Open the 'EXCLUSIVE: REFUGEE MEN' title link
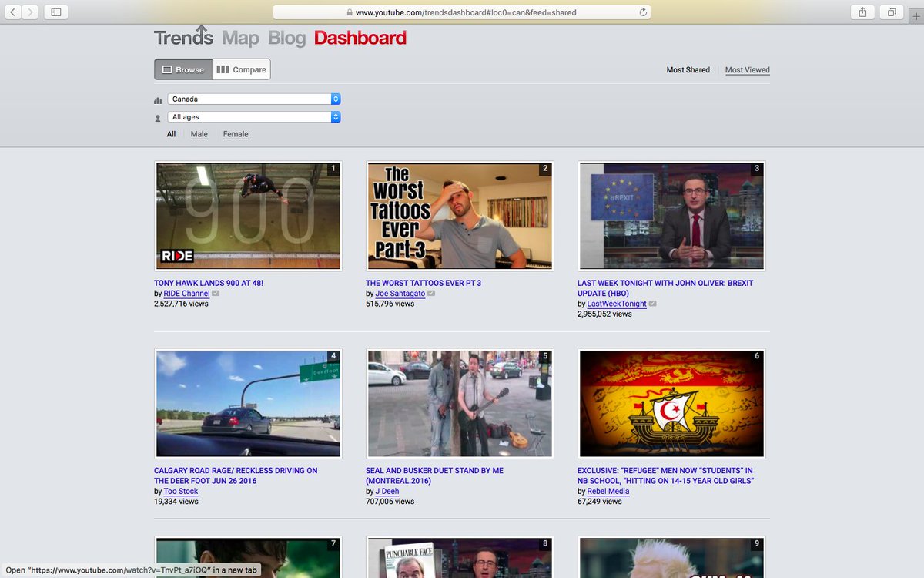 pos(665,476)
